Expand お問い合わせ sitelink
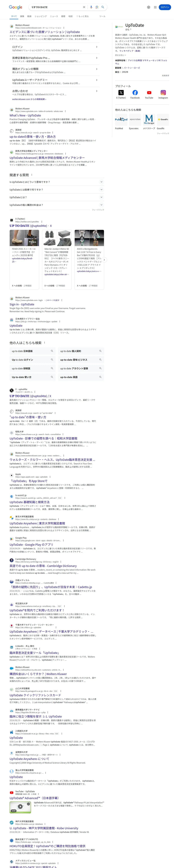The height and width of the screenshot is (868, 174). [97, 91]
